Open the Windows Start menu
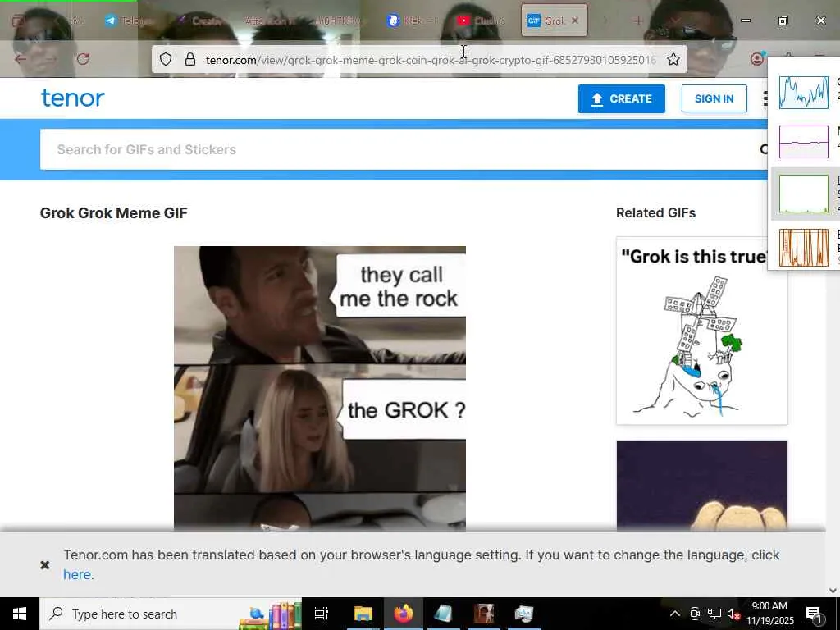Screen dimensions: 840x630 coord(20,614)
